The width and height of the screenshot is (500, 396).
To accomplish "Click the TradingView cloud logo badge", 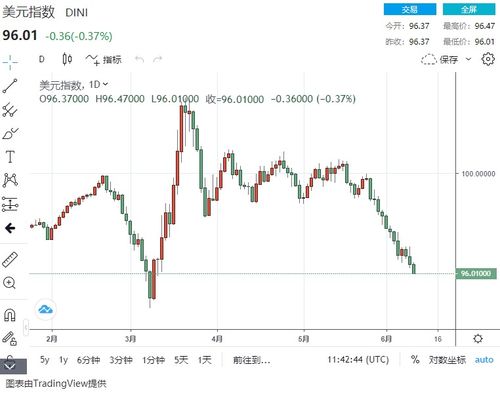I will pyautogui.click(x=46, y=310).
